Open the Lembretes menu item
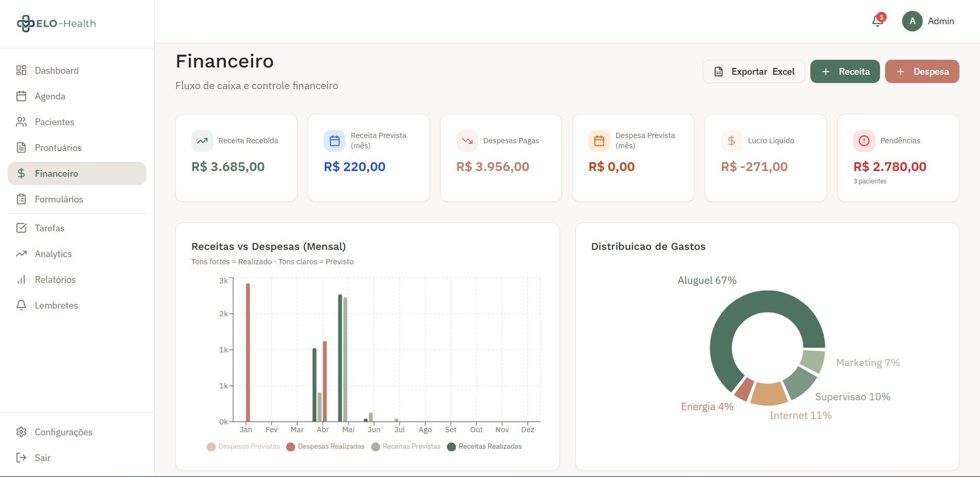This screenshot has width=980, height=477. 77,305
